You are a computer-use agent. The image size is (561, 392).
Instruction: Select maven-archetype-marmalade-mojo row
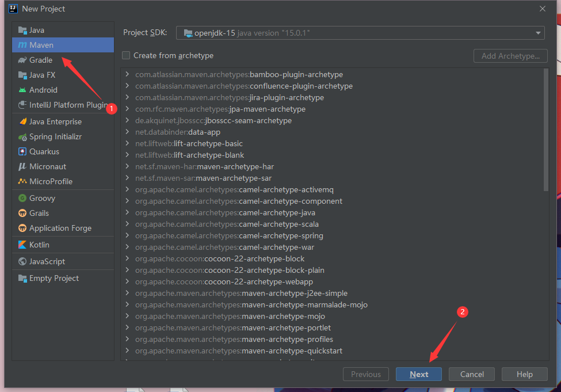coord(332,305)
